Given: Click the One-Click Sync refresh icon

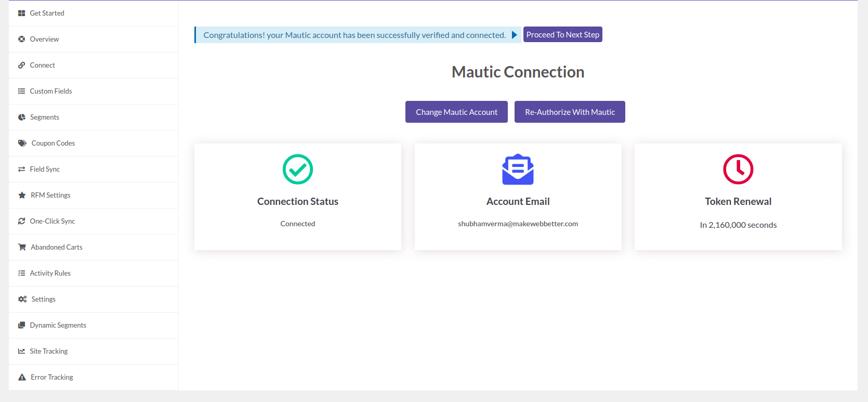Looking at the screenshot, I should pos(21,221).
